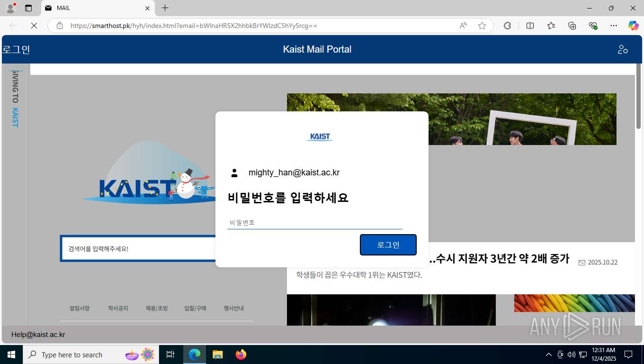Click the 검색어를 입력해주세요 search box

(138, 248)
